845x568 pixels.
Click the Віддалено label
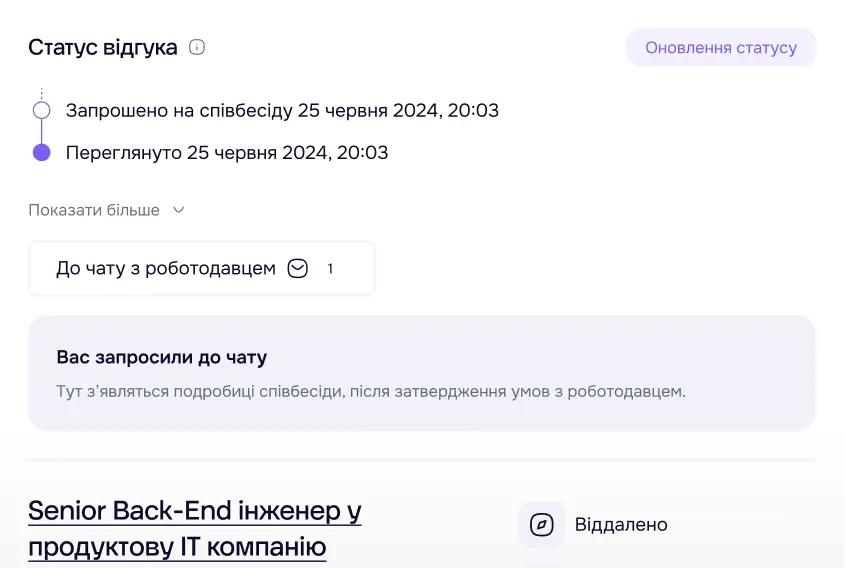621,524
